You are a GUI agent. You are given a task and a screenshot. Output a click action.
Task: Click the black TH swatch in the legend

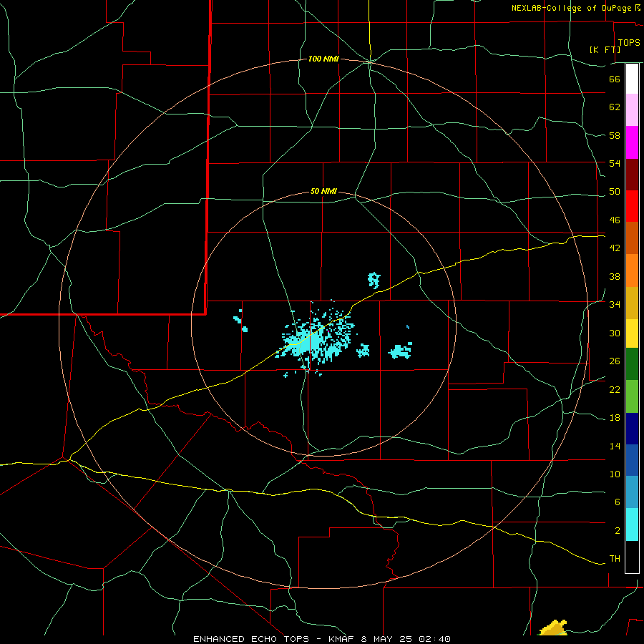[632, 557]
